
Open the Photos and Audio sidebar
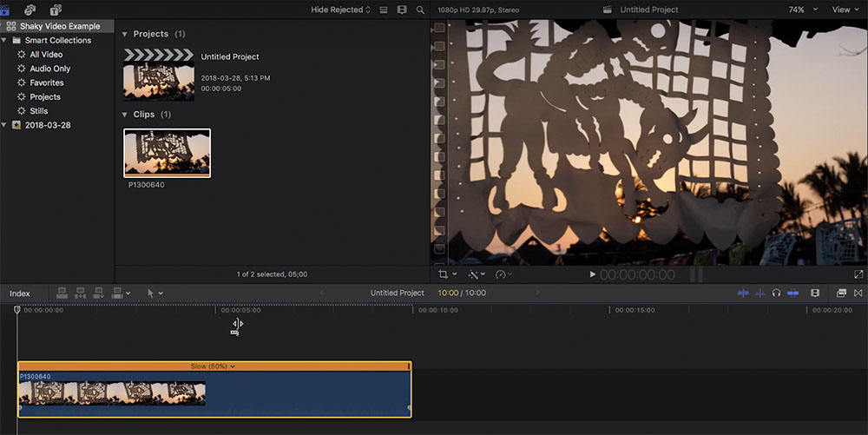pyautogui.click(x=30, y=10)
